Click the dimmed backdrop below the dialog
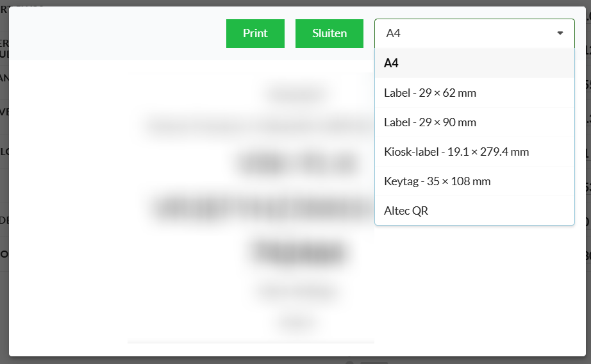The height and width of the screenshot is (364, 591). 192,360
